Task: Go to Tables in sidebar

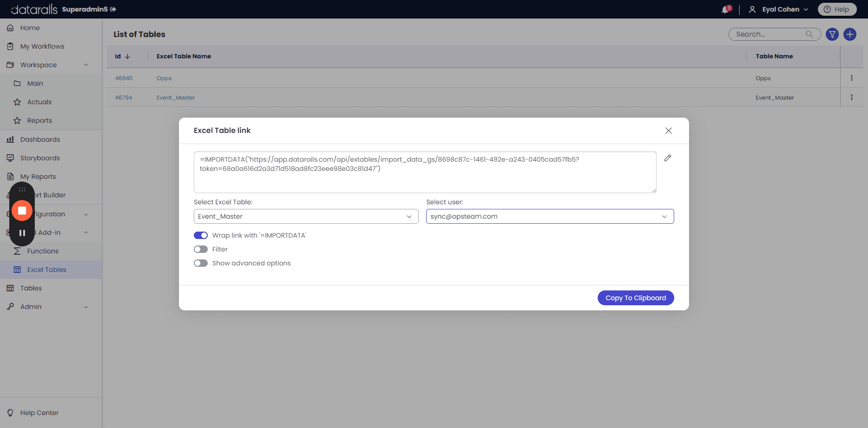Action: point(31,288)
